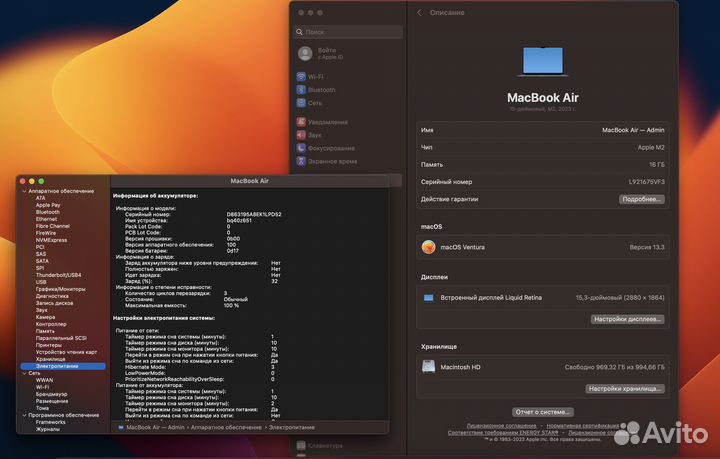Select Графика/Мониторы in hardware tree
This screenshot has width=720, height=459.
point(60,289)
